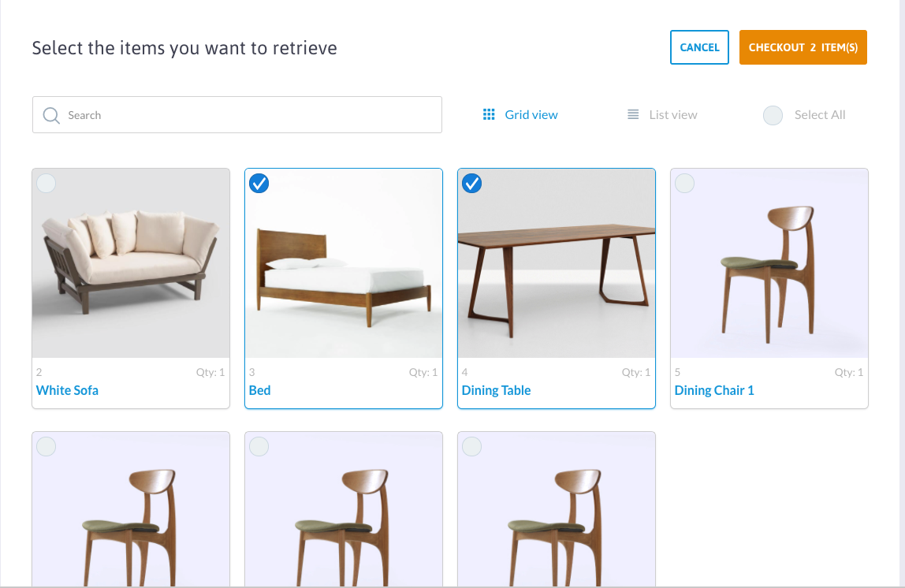Switch to Grid view
This screenshot has width=905, height=588.
[531, 114]
